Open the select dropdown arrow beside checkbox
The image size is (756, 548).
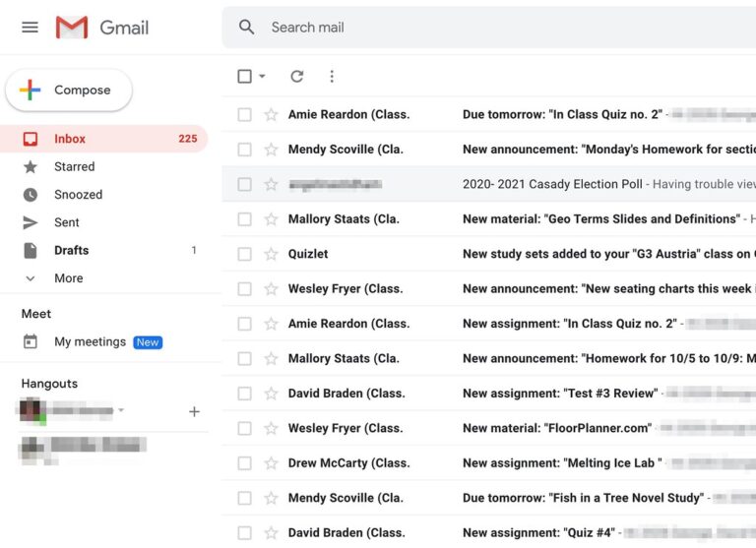[262, 76]
